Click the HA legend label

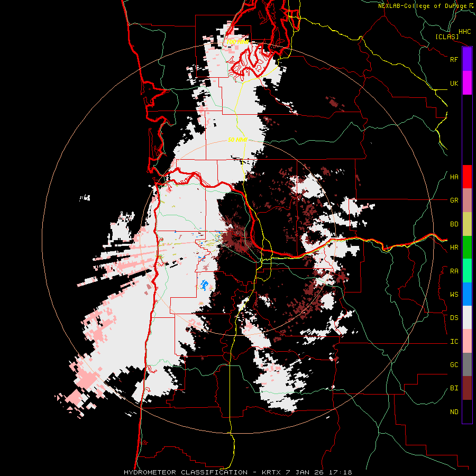click(x=454, y=177)
